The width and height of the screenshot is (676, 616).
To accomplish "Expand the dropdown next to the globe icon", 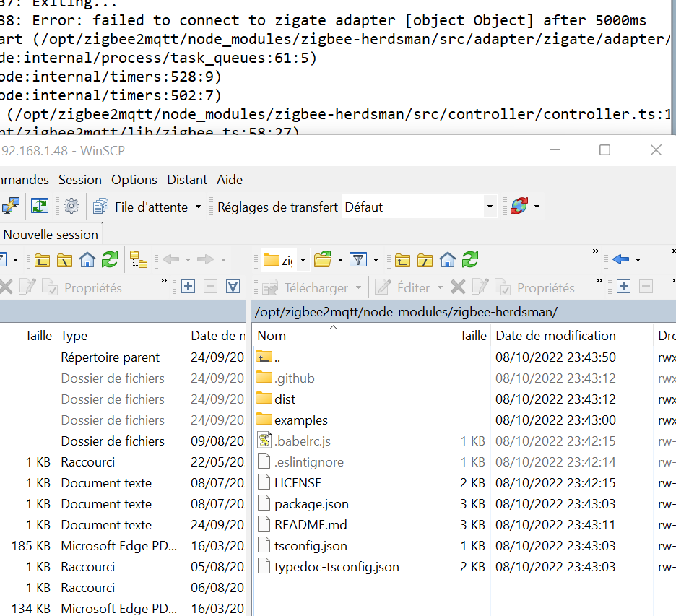I will (x=537, y=207).
